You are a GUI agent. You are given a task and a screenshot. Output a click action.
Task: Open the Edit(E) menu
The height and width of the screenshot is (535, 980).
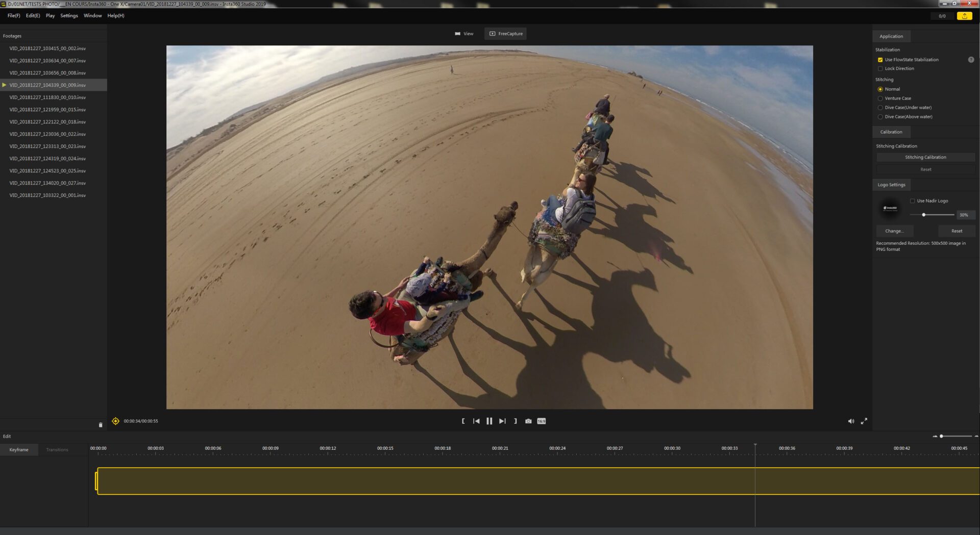(x=33, y=16)
